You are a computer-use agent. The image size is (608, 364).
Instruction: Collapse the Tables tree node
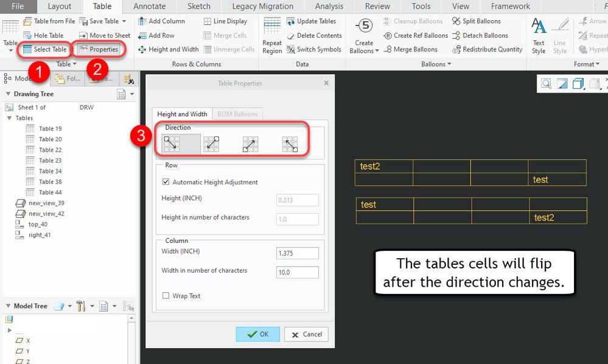(x=9, y=118)
